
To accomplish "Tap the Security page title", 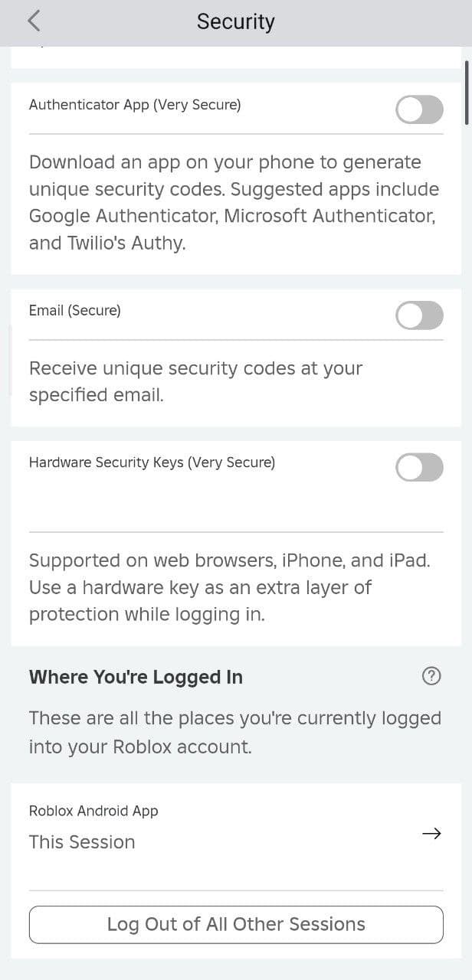I will (235, 21).
